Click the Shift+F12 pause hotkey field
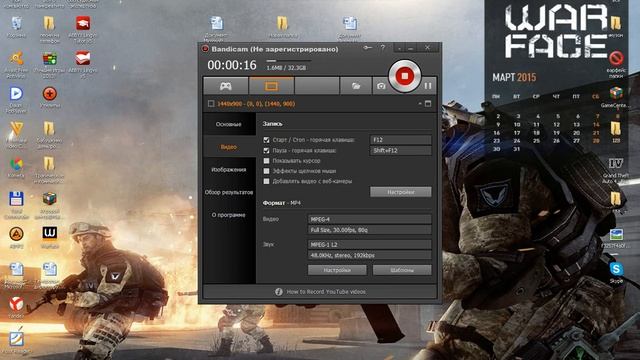Image resolution: width=640 pixels, height=360 pixels. coord(400,151)
